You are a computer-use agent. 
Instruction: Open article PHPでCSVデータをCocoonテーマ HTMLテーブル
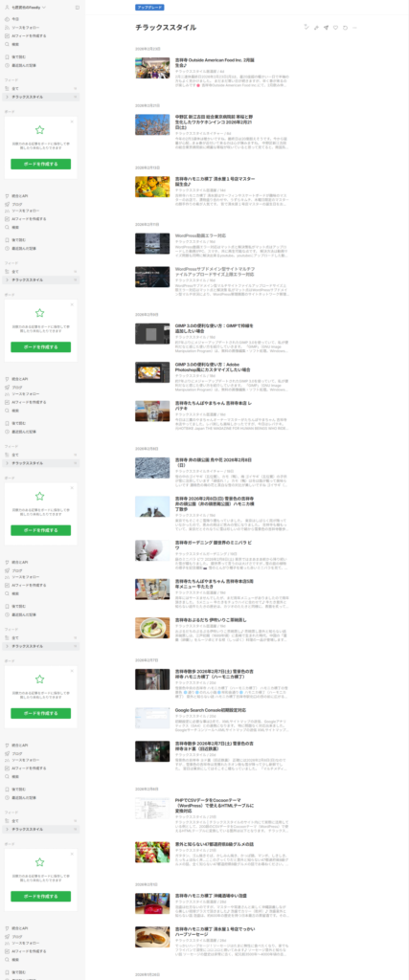click(216, 805)
